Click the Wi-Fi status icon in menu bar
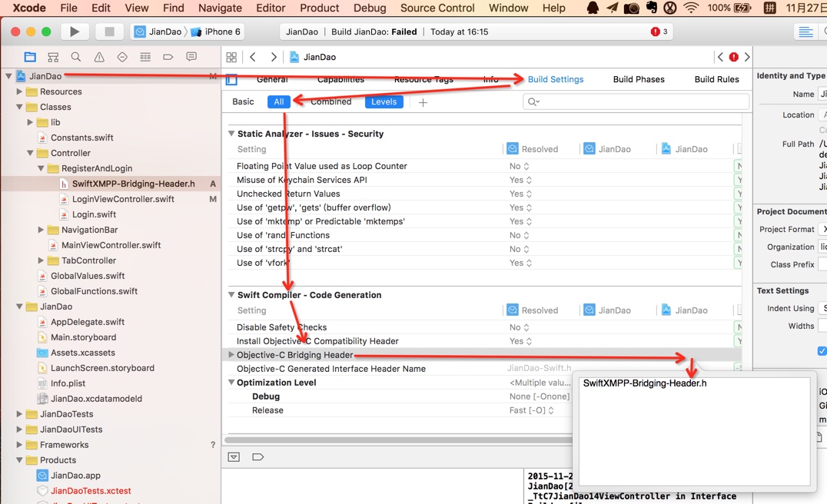The image size is (827, 504). (691, 8)
